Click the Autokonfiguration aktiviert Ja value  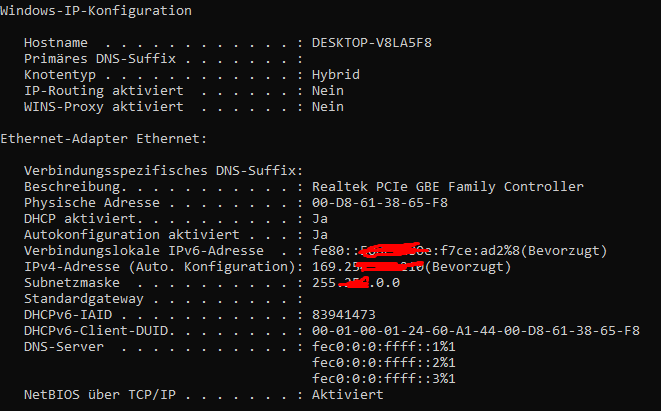pyautogui.click(x=320, y=235)
